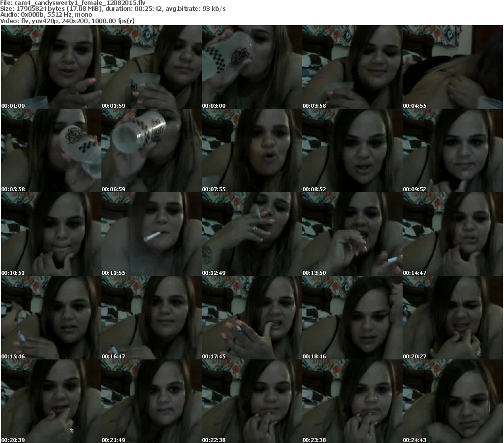Choose the frame stamped 00:18:46
This screenshot has width=504, height=443.
coord(352,318)
